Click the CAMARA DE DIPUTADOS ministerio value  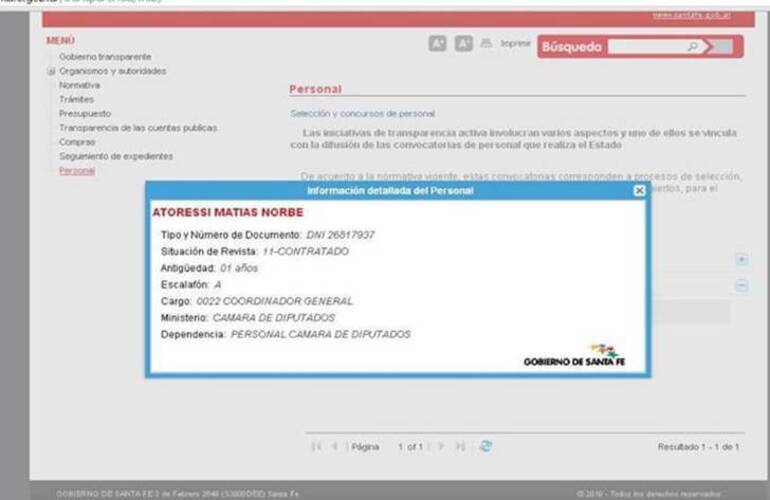click(274, 318)
